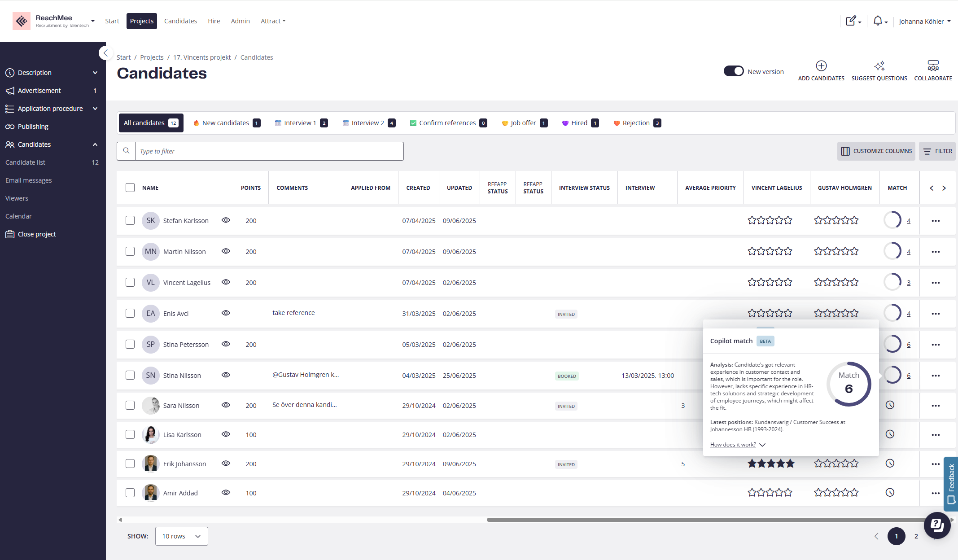Switch to Interview 2 tab
Image resolution: width=958 pixels, height=560 pixels.
point(368,123)
